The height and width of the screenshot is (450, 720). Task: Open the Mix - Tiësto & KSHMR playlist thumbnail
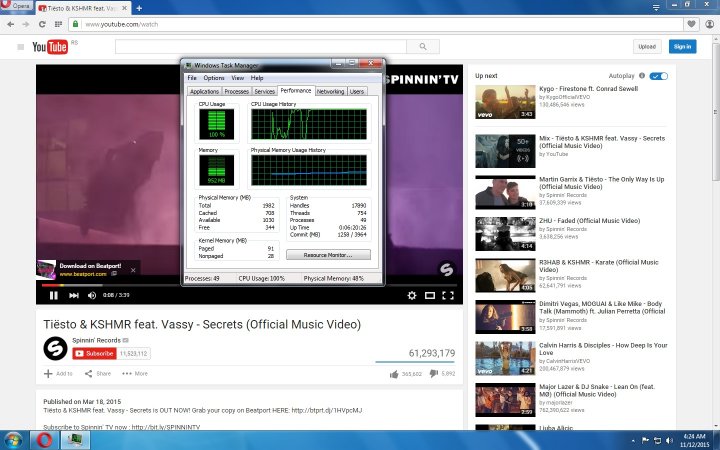[x=505, y=151]
